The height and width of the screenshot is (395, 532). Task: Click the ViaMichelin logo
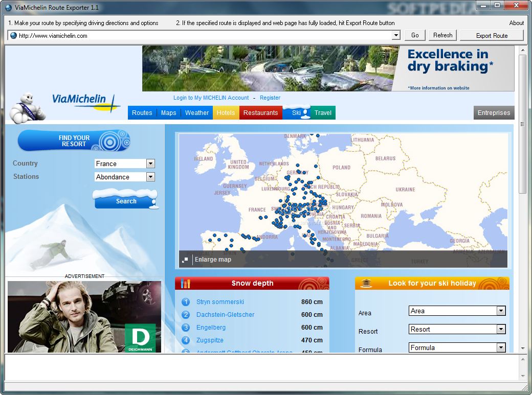pos(85,103)
